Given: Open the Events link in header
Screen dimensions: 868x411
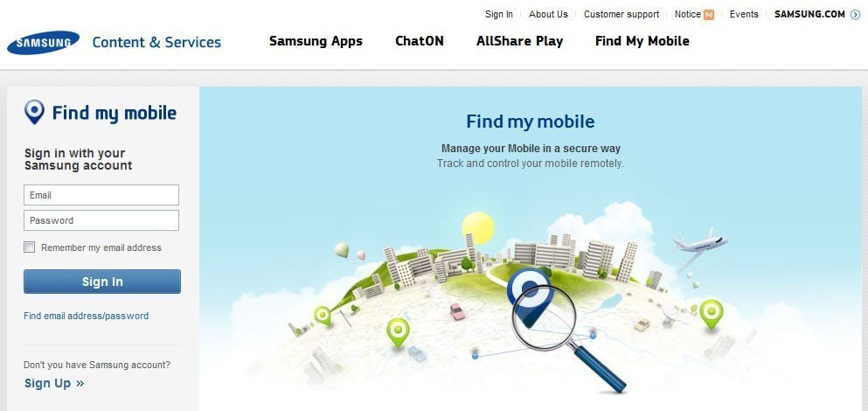Looking at the screenshot, I should (744, 14).
